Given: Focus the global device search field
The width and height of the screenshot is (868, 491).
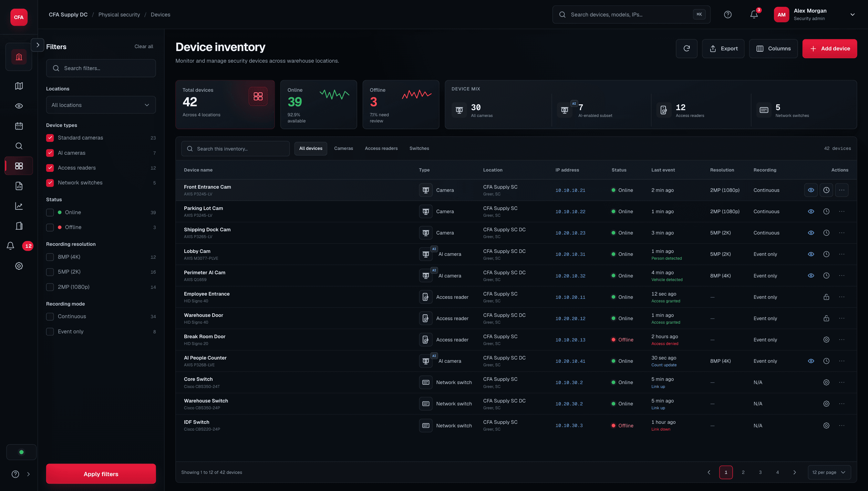Looking at the screenshot, I should (631, 15).
